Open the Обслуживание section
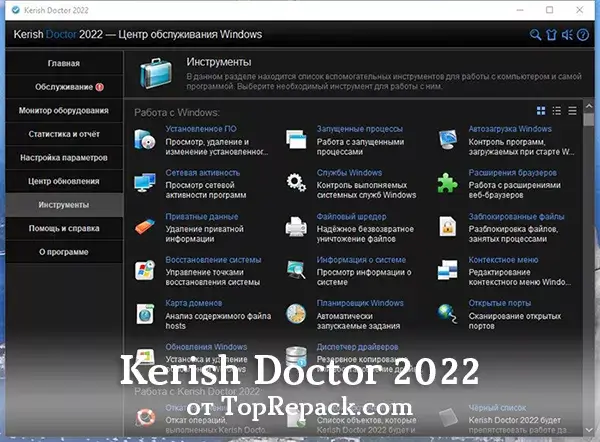Screen dimensions: 600x442 (64, 87)
